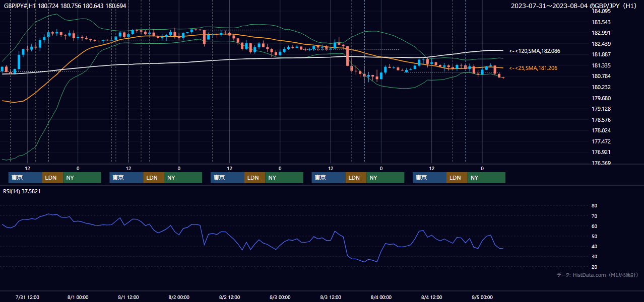Image resolution: width=644 pixels, height=302 pixels.
Task: Click the RSI 80 level label
Action: click(594, 206)
